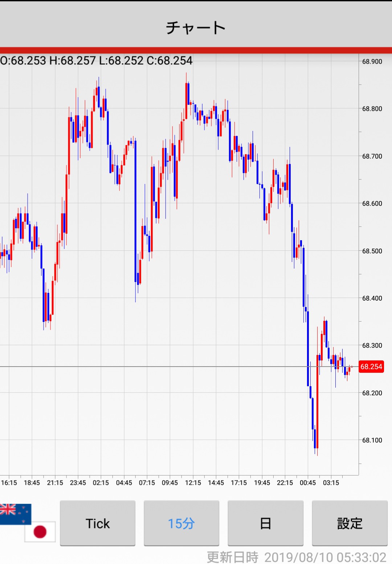Tap the 68.900 price axis label

[x=372, y=61]
